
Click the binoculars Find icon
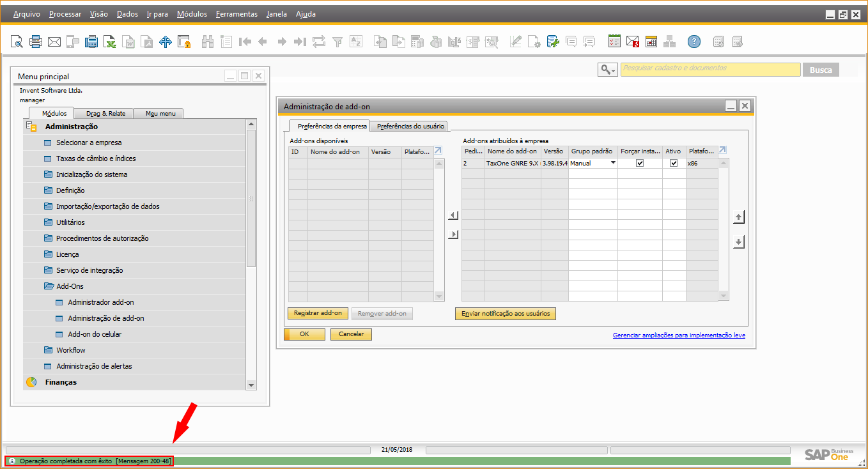pyautogui.click(x=208, y=42)
